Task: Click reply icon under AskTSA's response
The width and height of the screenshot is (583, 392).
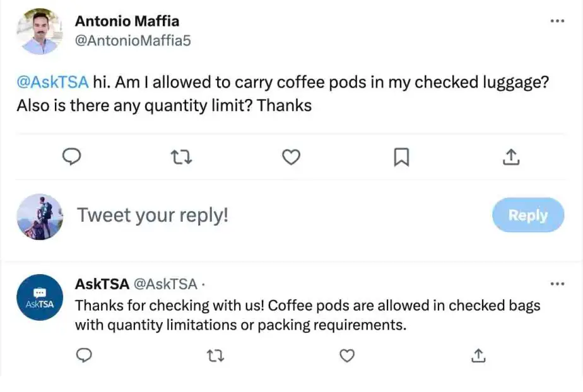Action: [84, 355]
